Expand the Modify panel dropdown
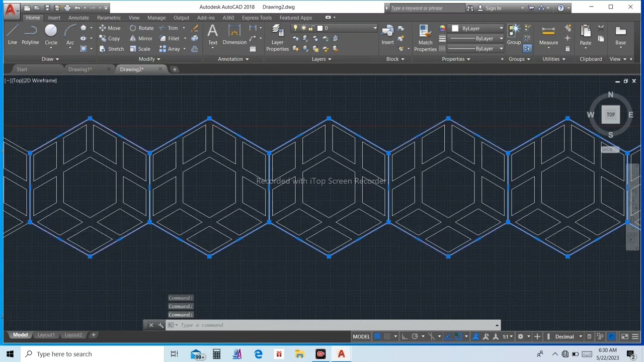The width and height of the screenshot is (644, 362). click(149, 59)
